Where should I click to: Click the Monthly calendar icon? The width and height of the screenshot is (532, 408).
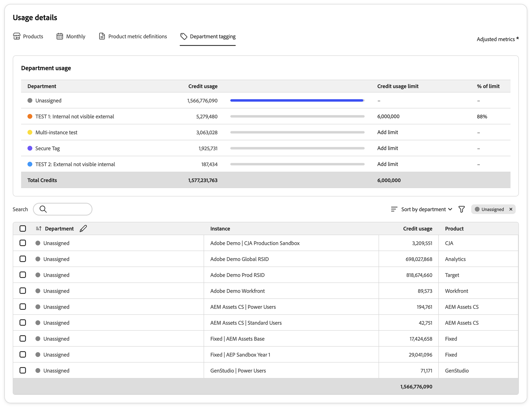(60, 36)
